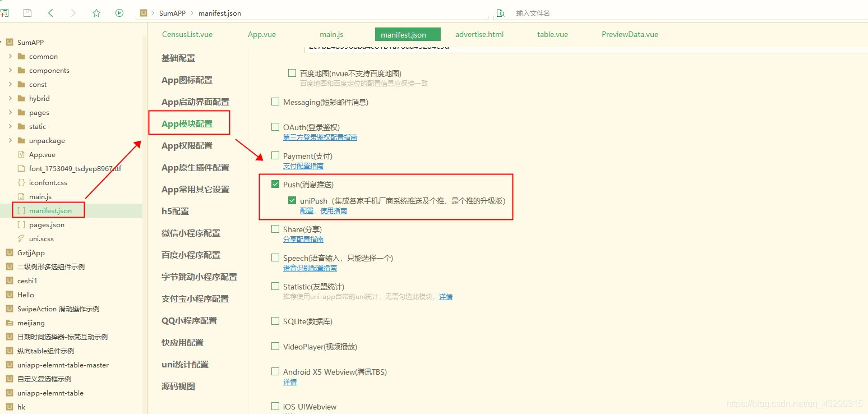Enable the SQLite(数据库) checkbox

pyautogui.click(x=275, y=321)
